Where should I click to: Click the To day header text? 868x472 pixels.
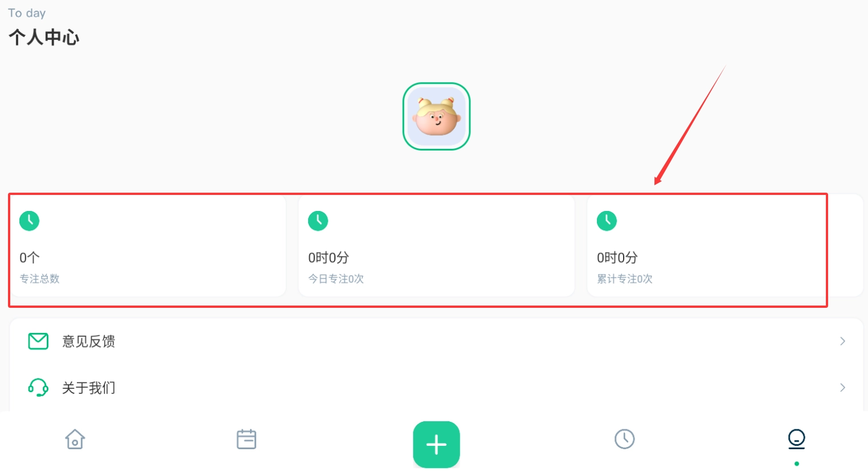click(x=27, y=13)
